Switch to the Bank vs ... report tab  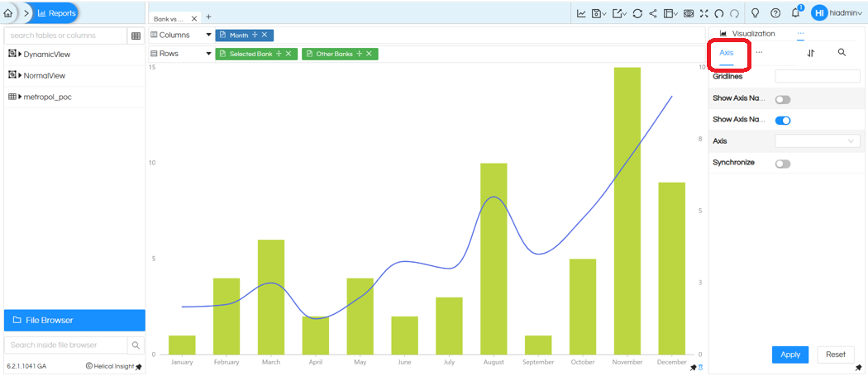click(169, 19)
